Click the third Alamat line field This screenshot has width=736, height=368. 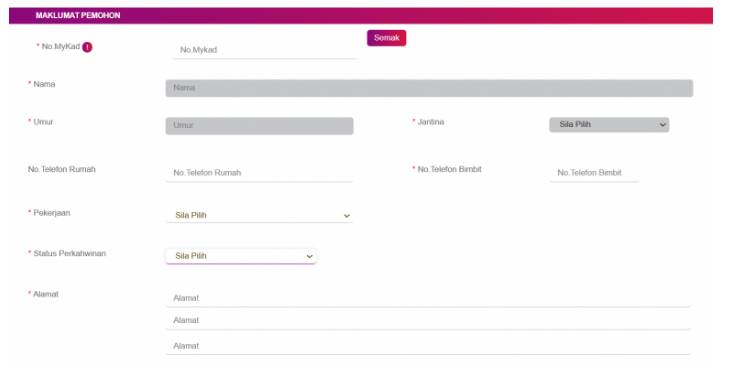tap(428, 346)
